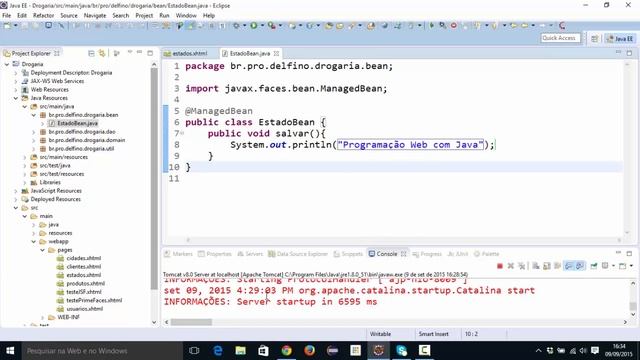The height and width of the screenshot is (360, 640).
Task: Click the Debug bug icon in toolbar
Action: click(236, 25)
